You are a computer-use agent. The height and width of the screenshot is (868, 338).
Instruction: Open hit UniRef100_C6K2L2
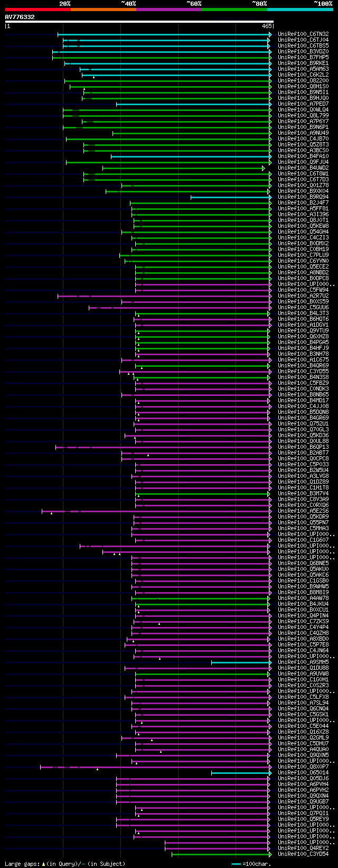pos(303,75)
